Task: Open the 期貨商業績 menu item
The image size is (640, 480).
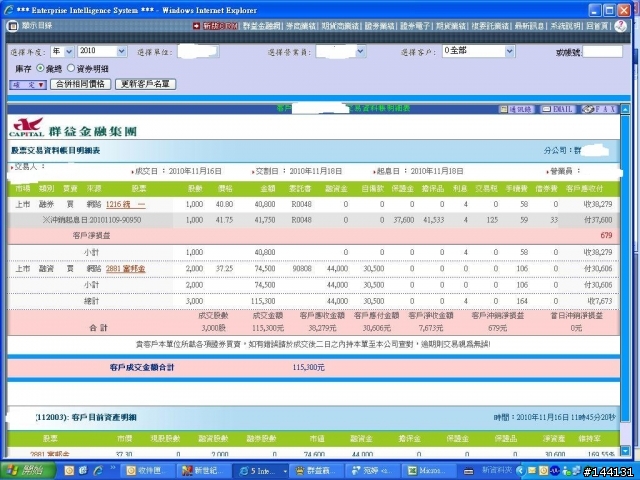Action: (340, 26)
